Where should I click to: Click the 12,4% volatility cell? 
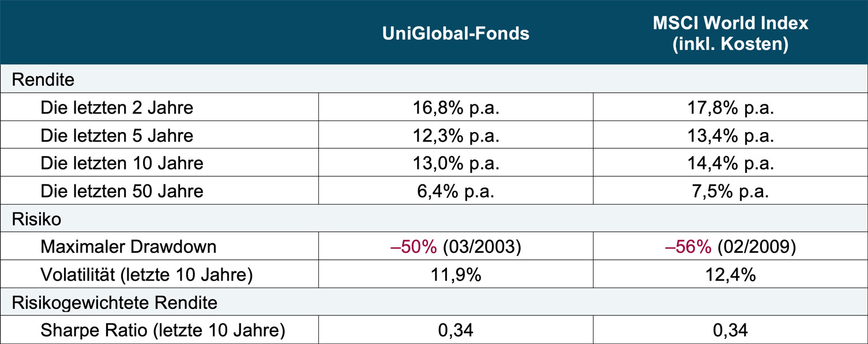tap(731, 275)
